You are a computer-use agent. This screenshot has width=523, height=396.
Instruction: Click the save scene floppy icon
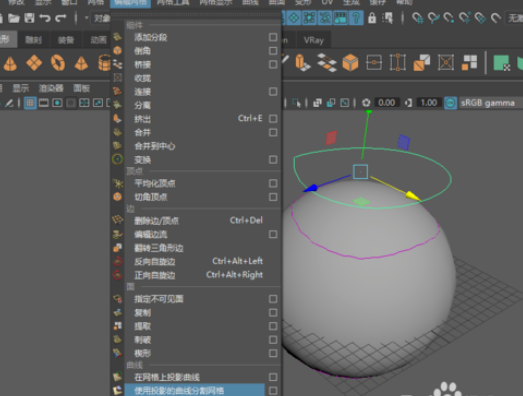29,18
